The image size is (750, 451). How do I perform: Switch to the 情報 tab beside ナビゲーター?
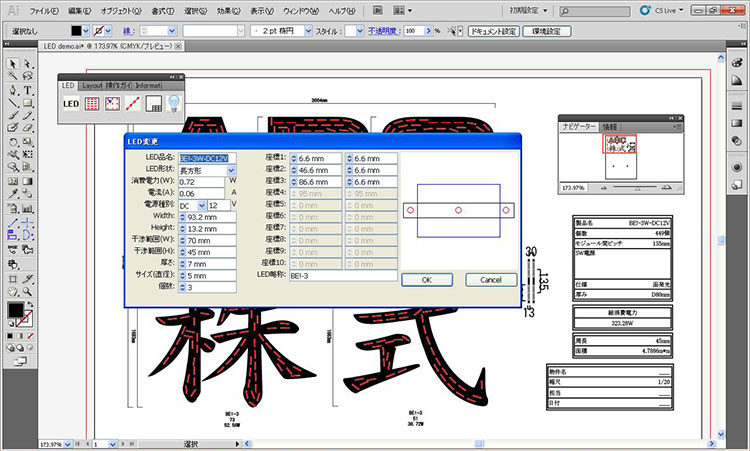pos(610,127)
